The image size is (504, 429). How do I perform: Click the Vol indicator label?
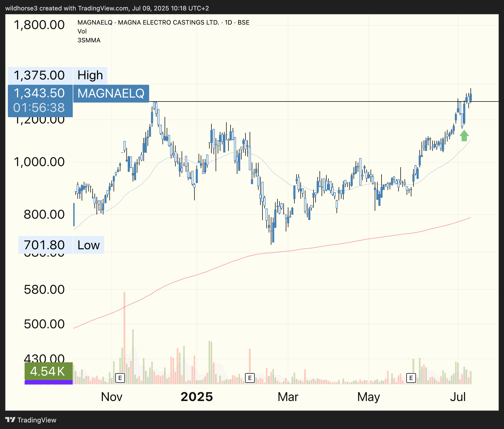(x=82, y=31)
